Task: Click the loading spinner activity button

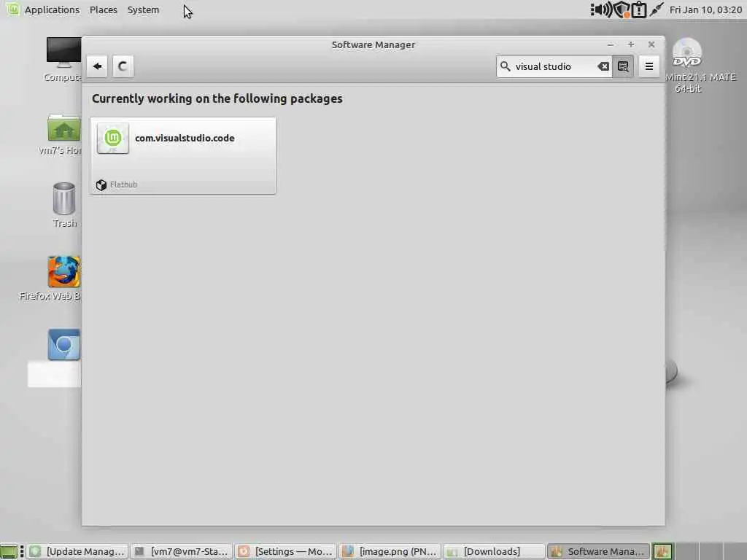Action: click(x=123, y=66)
